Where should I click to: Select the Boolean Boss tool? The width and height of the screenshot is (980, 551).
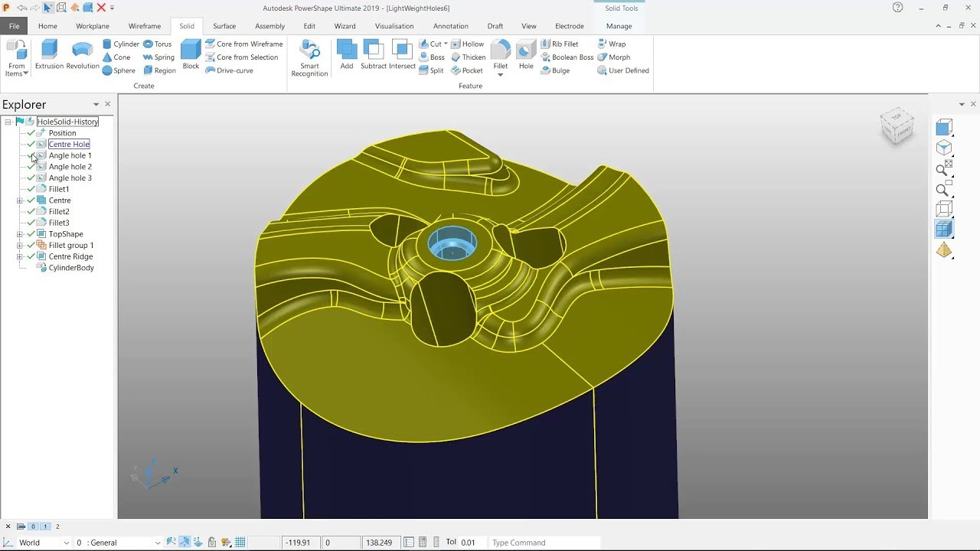point(567,57)
